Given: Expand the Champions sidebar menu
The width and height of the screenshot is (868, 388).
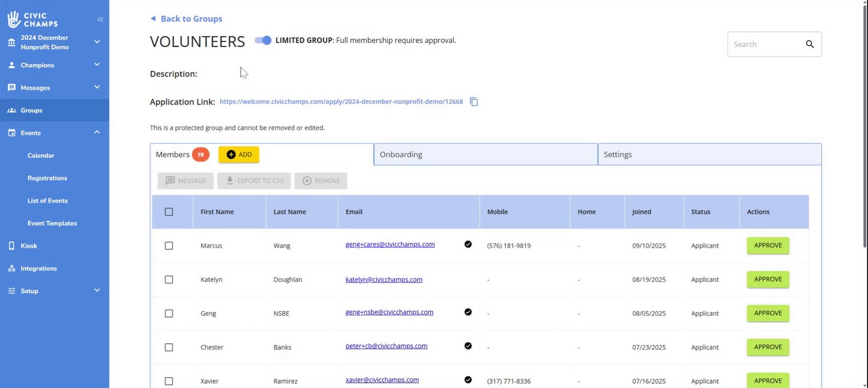Looking at the screenshot, I should [x=97, y=65].
